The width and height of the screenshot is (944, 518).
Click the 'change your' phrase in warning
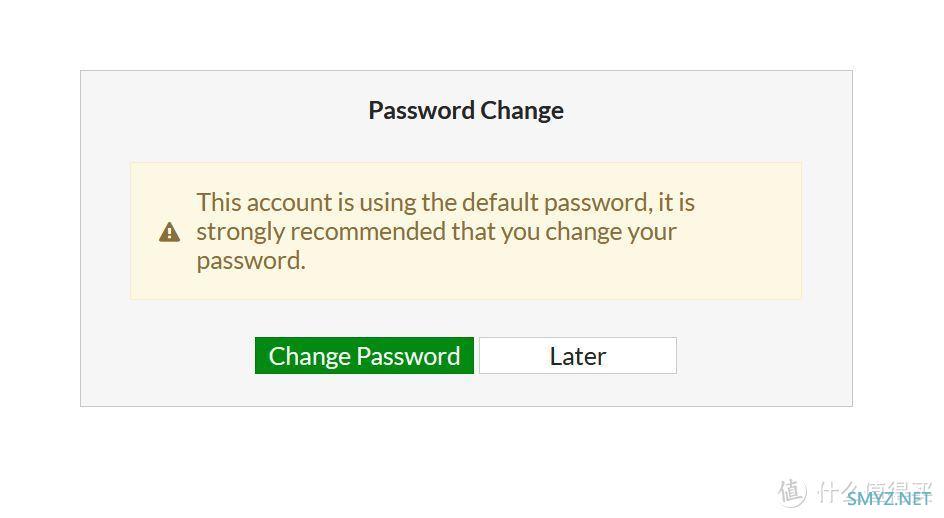coord(611,232)
